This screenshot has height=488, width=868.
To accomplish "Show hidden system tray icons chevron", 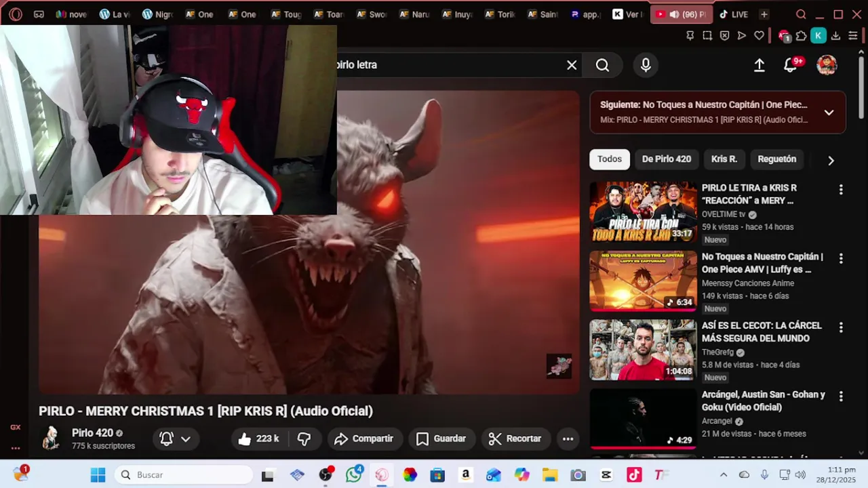I will 724,475.
